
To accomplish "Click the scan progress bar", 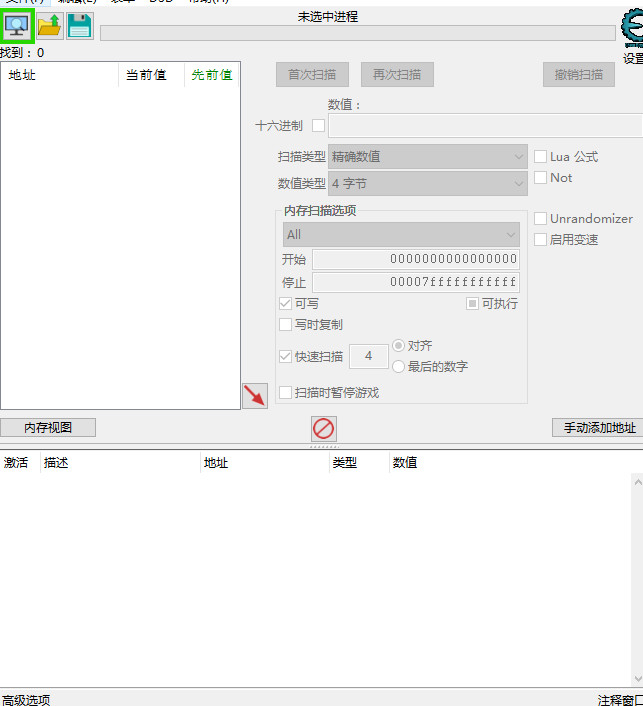I will coord(357,33).
